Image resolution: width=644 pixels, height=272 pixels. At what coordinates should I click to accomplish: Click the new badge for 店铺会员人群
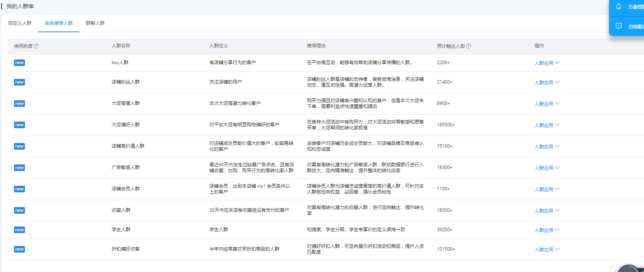19,189
